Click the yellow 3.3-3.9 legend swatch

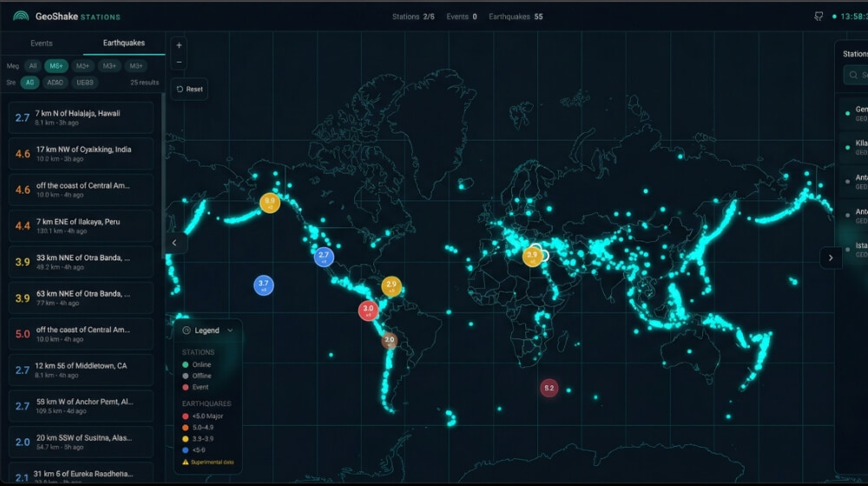click(x=186, y=439)
